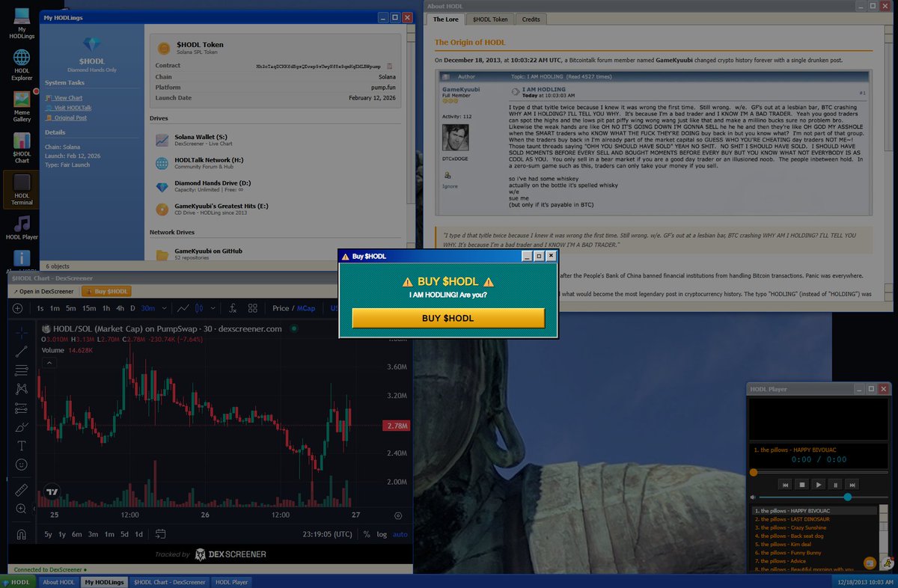898x588 pixels.
Task: Select the 5m timeframe in chart toolbar
Action: coord(70,308)
